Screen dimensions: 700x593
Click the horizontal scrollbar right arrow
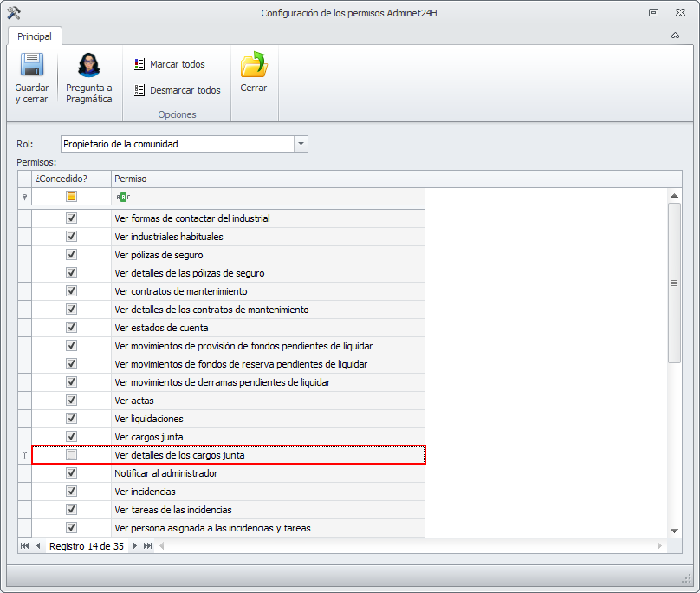point(659,546)
